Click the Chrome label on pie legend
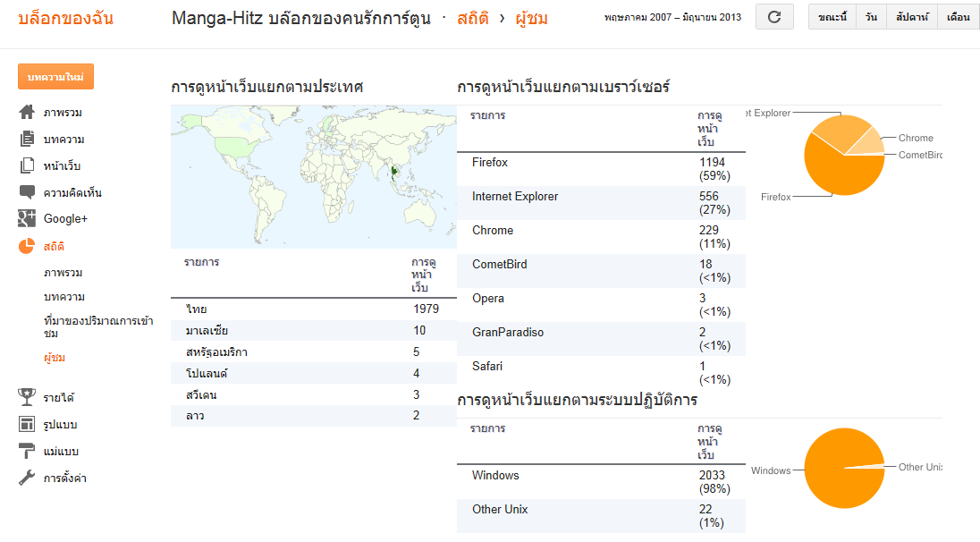Image resolution: width=980 pixels, height=542 pixels. tap(916, 138)
